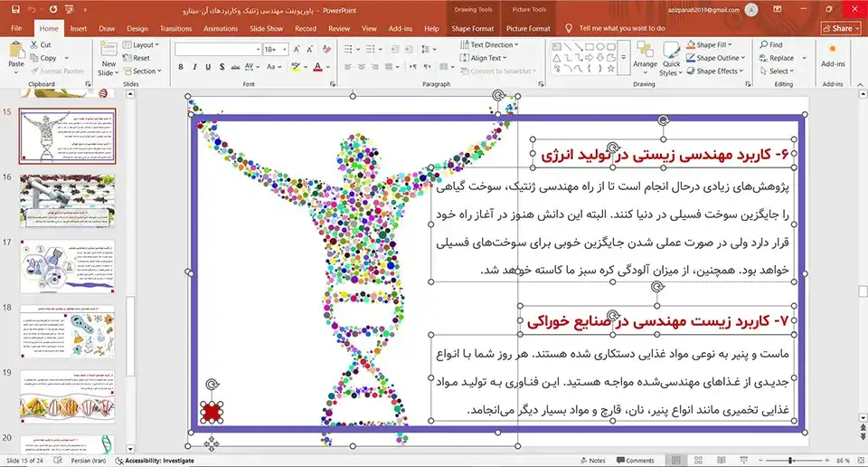Select the Oval shape in gallery
The width and height of the screenshot is (868, 467).
(600, 47)
